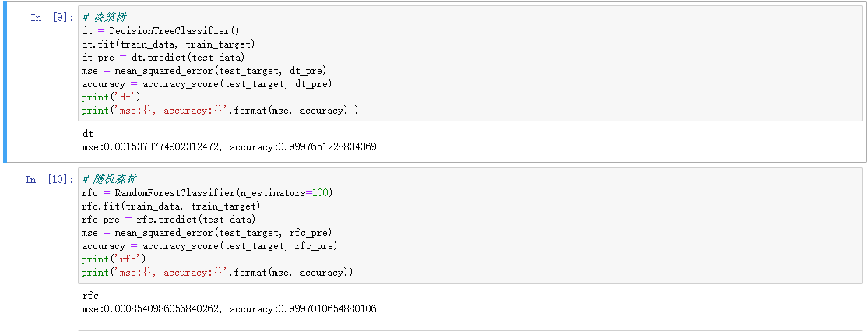Click the mean_squared_error line in decision tree cell

click(x=198, y=70)
